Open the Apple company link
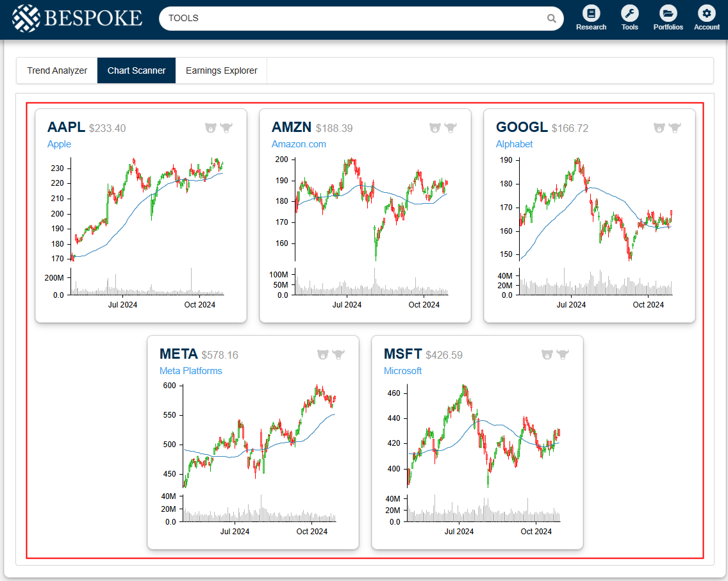The image size is (728, 581). [x=59, y=144]
